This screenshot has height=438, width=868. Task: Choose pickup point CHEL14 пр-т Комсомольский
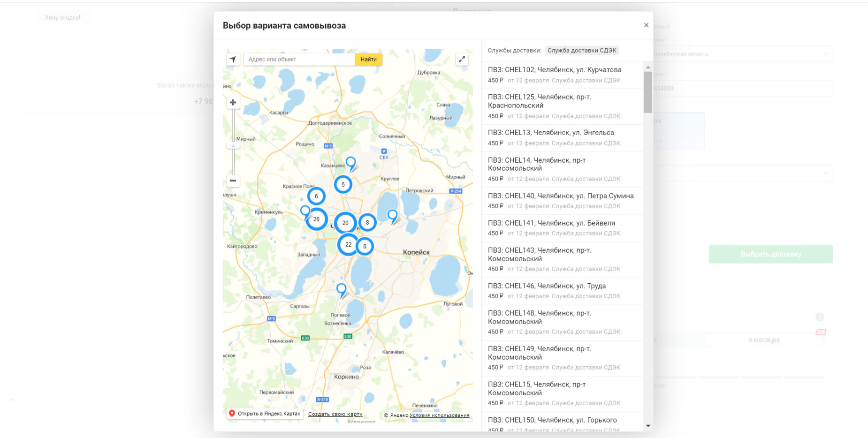point(562,169)
